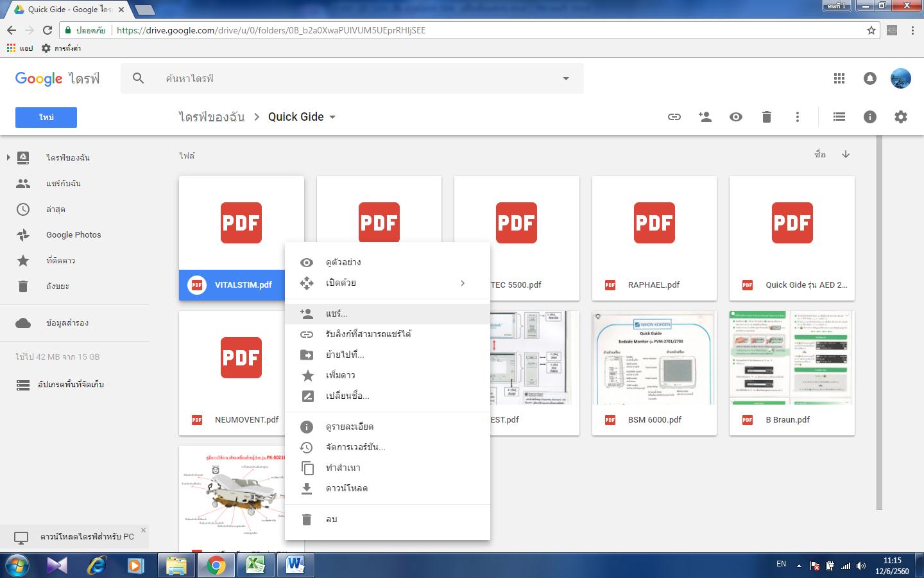This screenshot has height=578, width=924.
Task: Select the RAPHAEL.pdf file
Action: (x=654, y=238)
